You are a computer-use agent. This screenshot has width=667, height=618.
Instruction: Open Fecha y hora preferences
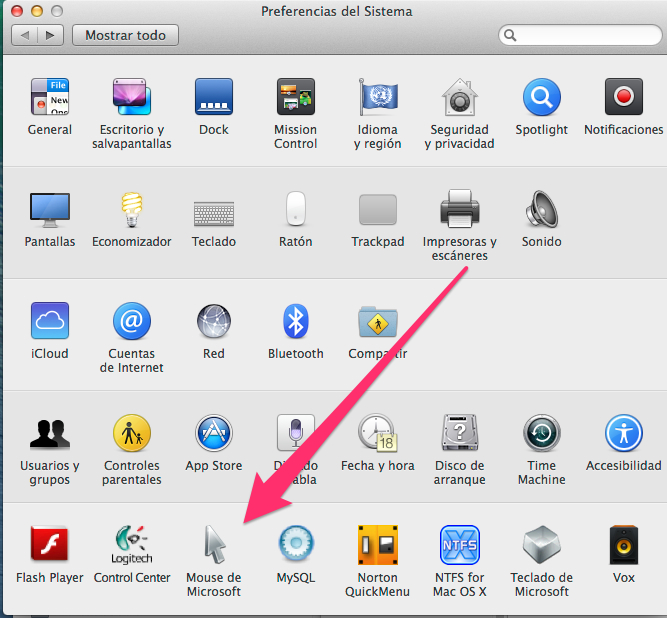(378, 433)
